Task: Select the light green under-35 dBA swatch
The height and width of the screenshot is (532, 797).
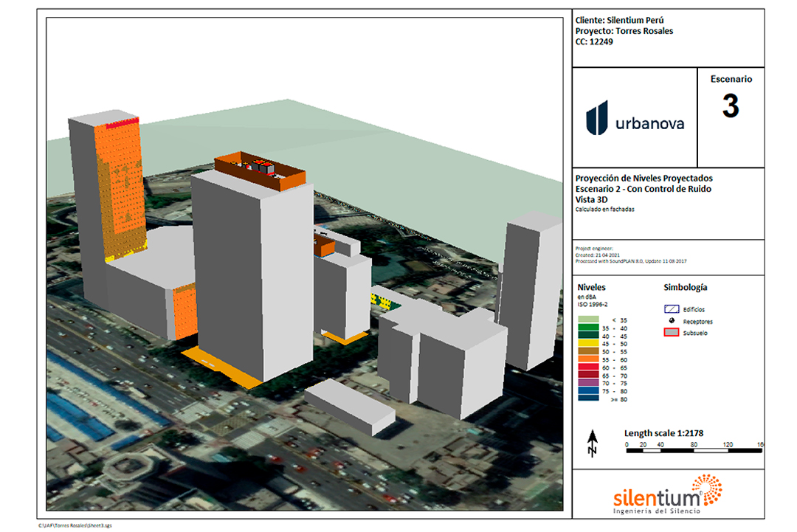Action: [x=588, y=320]
